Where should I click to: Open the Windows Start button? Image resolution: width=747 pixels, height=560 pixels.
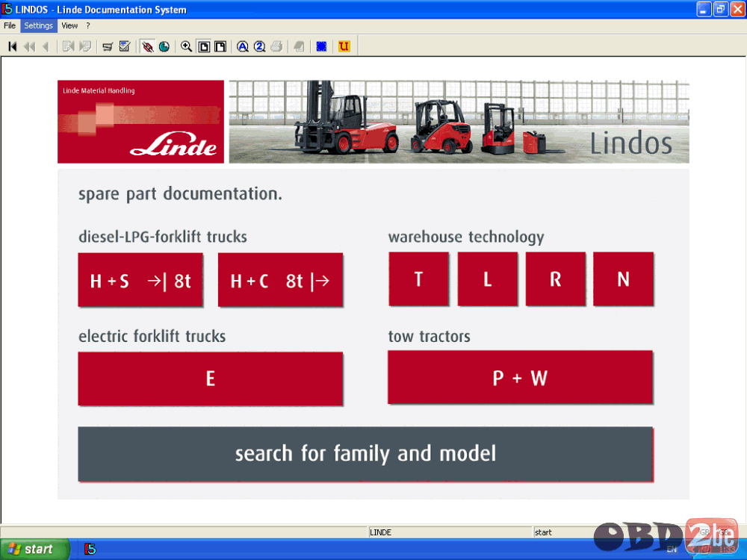(34, 549)
